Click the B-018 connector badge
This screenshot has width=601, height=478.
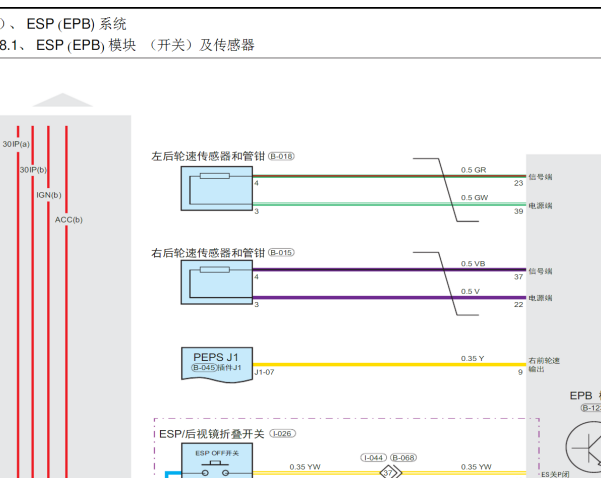pyautogui.click(x=281, y=156)
